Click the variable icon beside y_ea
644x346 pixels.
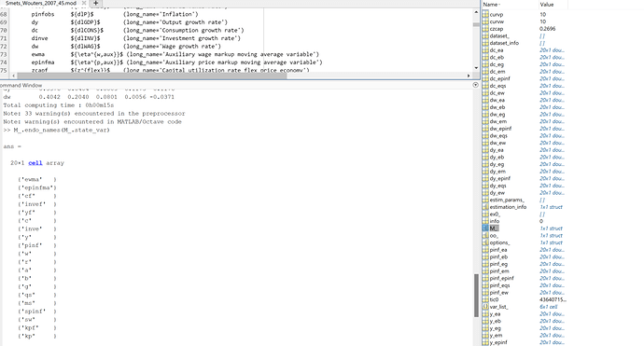click(x=485, y=314)
